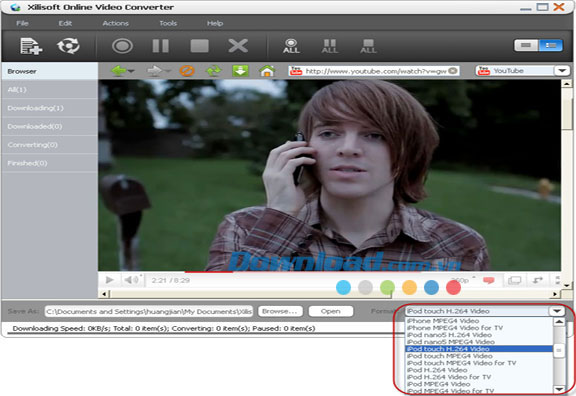576x396 pixels.
Task: Stop the selected task square button
Action: tap(199, 46)
